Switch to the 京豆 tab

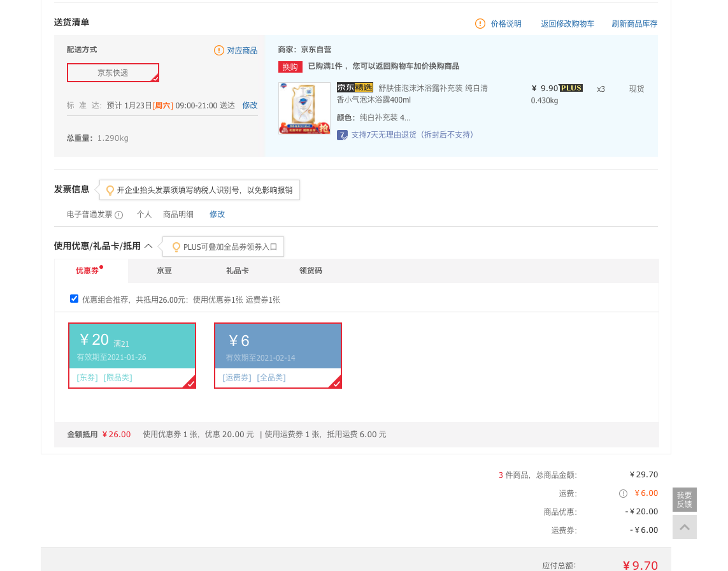tap(164, 270)
